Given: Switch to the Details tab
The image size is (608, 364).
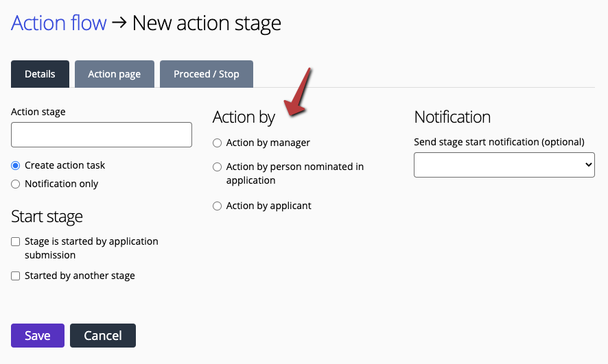Looking at the screenshot, I should [x=40, y=74].
